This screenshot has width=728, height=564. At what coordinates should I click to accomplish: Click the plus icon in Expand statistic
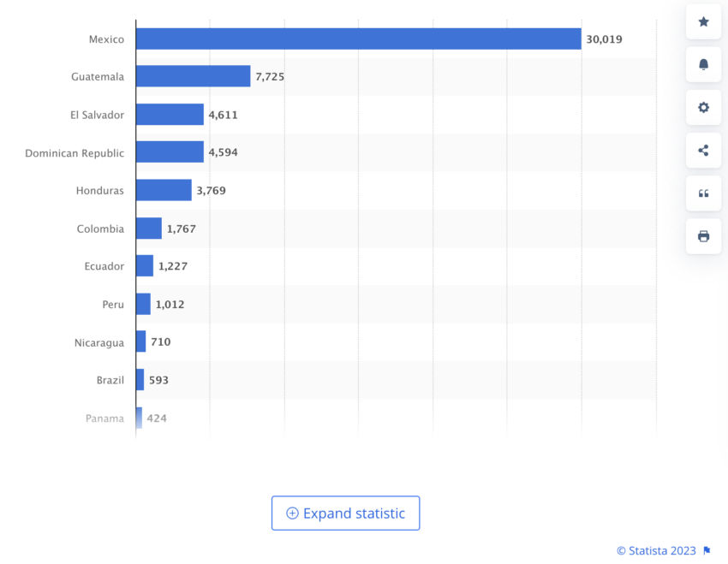click(x=292, y=513)
